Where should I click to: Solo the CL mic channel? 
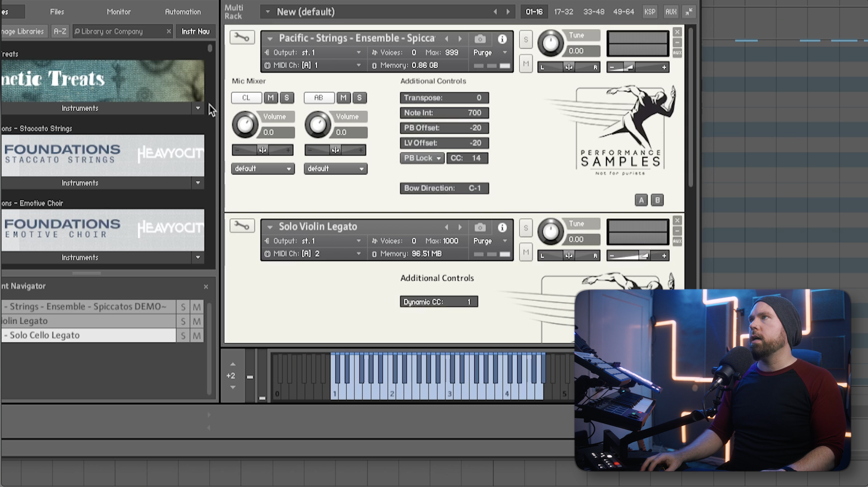point(287,98)
